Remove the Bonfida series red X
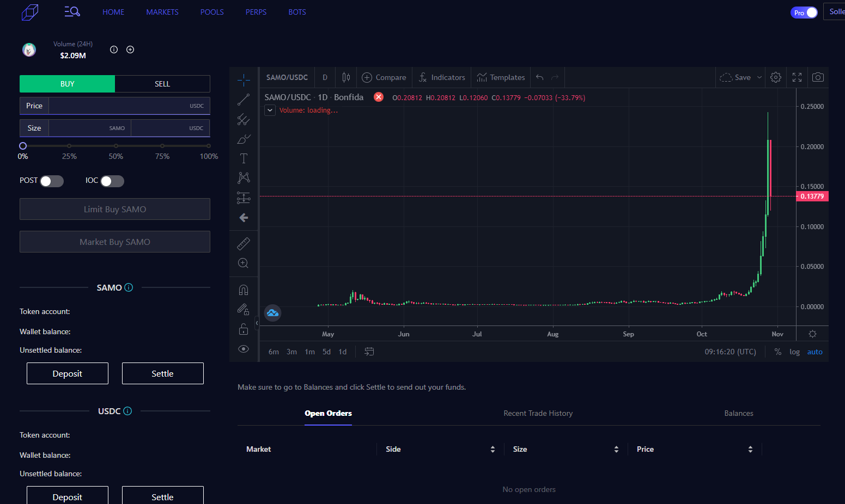Screen dimensions: 845x504 click(x=379, y=97)
